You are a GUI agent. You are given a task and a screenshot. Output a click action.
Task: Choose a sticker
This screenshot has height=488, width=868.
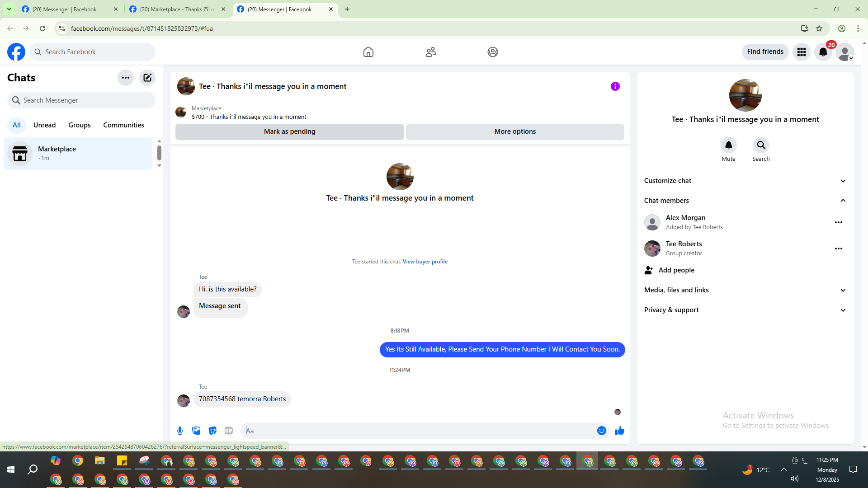(x=212, y=431)
